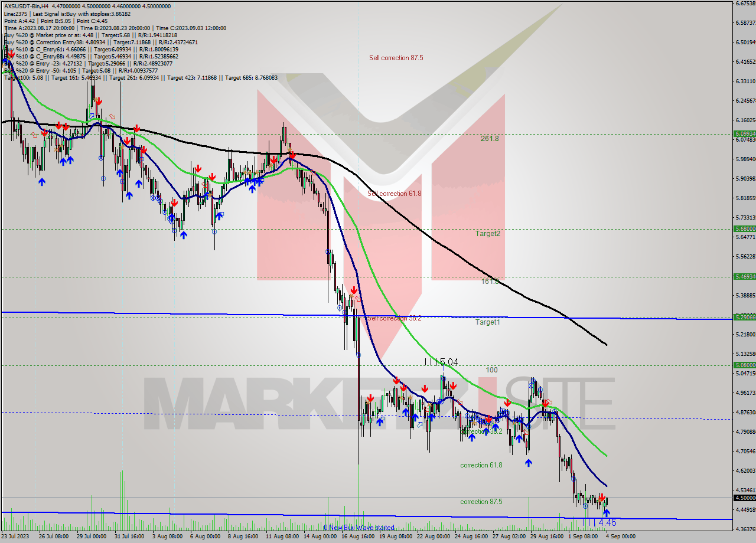
Task: Click the green 5.08000 price tag on axis
Action: point(744,365)
